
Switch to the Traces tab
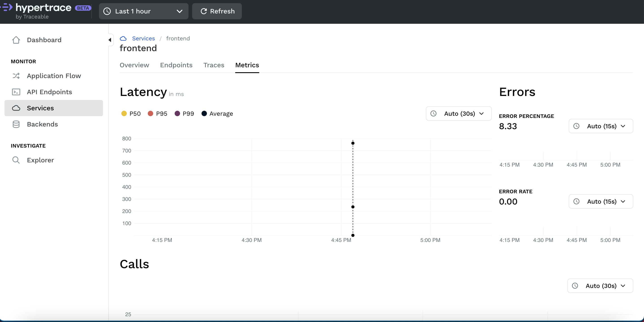[214, 65]
